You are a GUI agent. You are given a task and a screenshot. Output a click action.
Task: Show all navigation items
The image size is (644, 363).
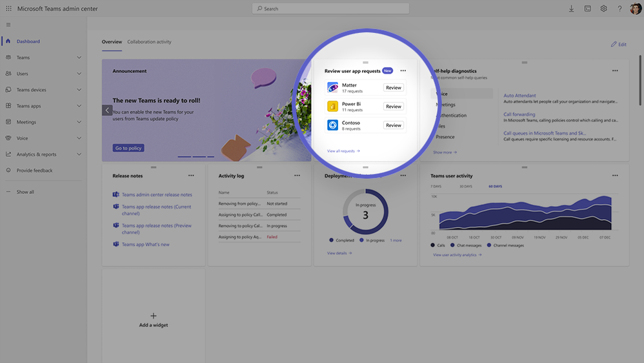25,192
